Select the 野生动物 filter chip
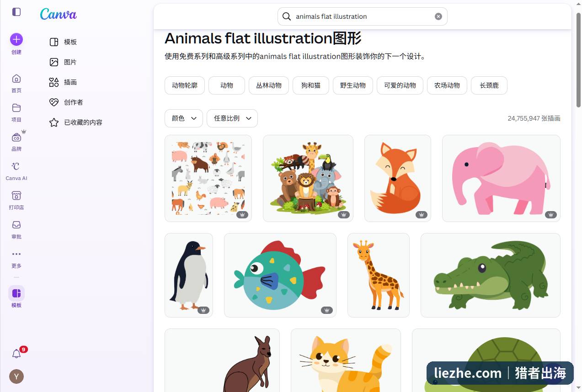582x392 pixels. 353,85
